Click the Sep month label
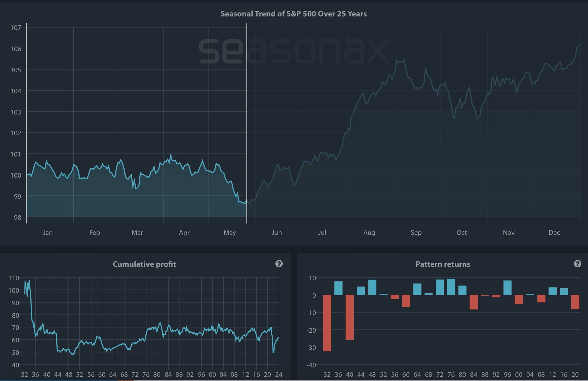 click(x=416, y=232)
